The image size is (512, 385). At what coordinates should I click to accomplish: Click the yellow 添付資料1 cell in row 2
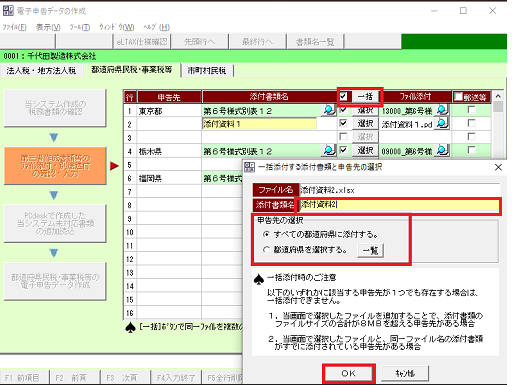(x=259, y=124)
